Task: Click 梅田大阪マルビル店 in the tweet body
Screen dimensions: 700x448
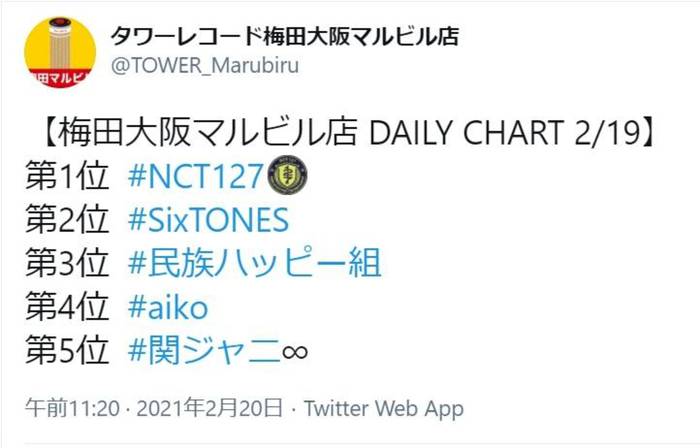Action: click(208, 133)
